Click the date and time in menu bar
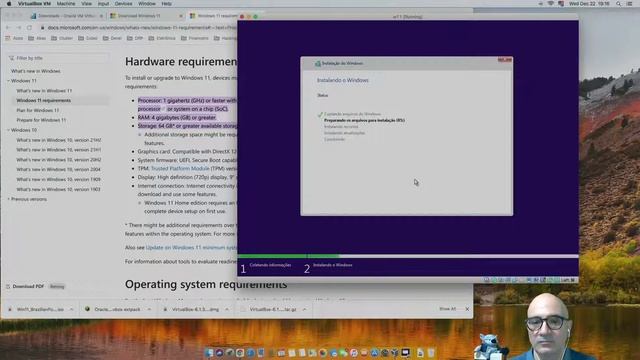640x360 pixels. tap(589, 4)
